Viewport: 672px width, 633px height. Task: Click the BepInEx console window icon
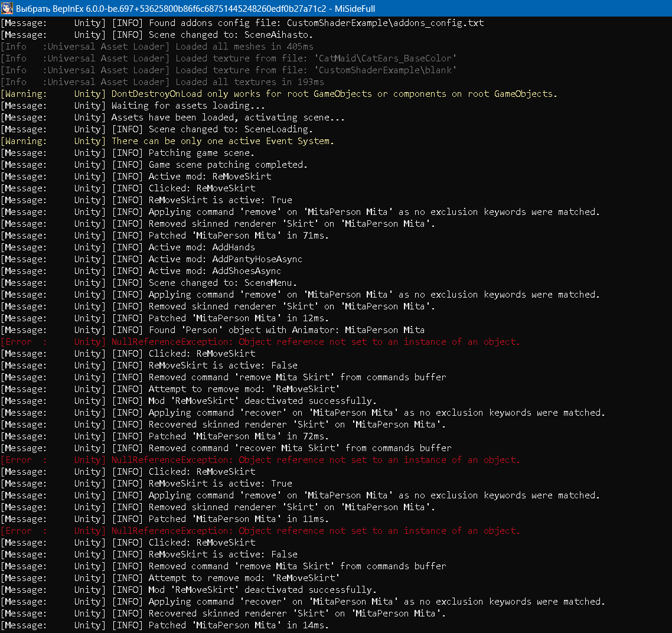(8, 8)
